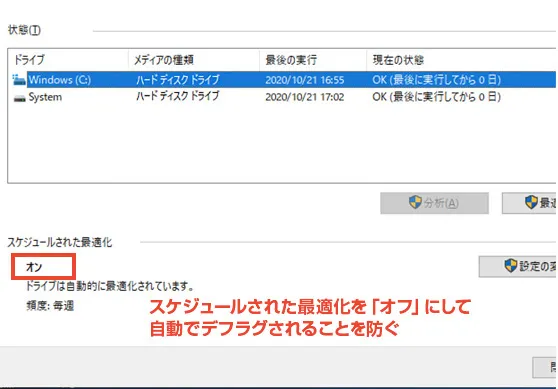Click the shield icon on 分析 button
The height and width of the screenshot is (389, 558).
tap(415, 203)
